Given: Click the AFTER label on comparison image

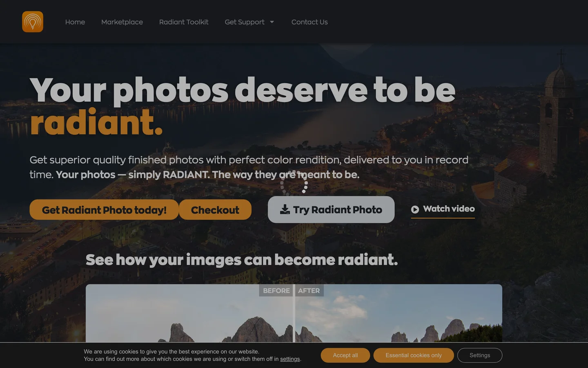Looking at the screenshot, I should 309,291.
